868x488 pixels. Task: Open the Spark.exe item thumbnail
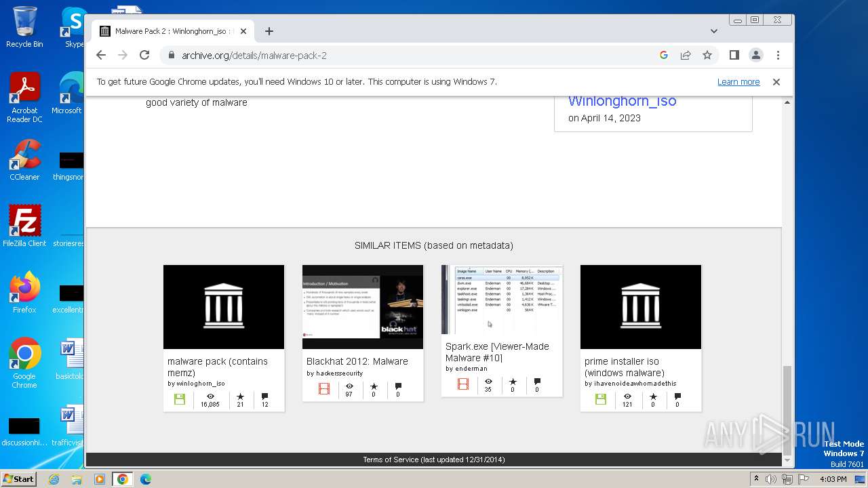click(502, 300)
